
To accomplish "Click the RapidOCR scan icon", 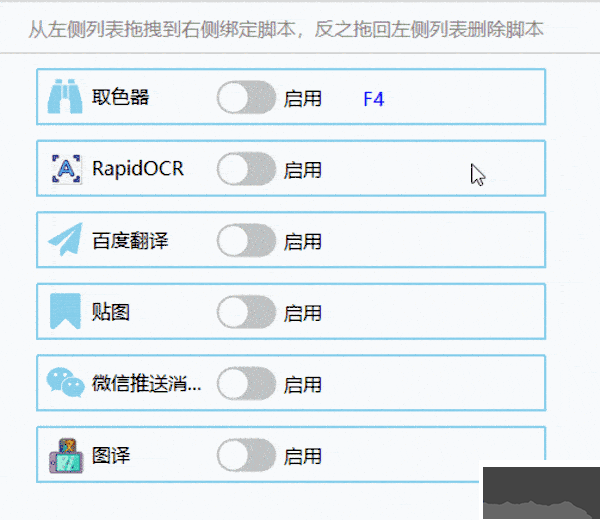I will pos(66,169).
